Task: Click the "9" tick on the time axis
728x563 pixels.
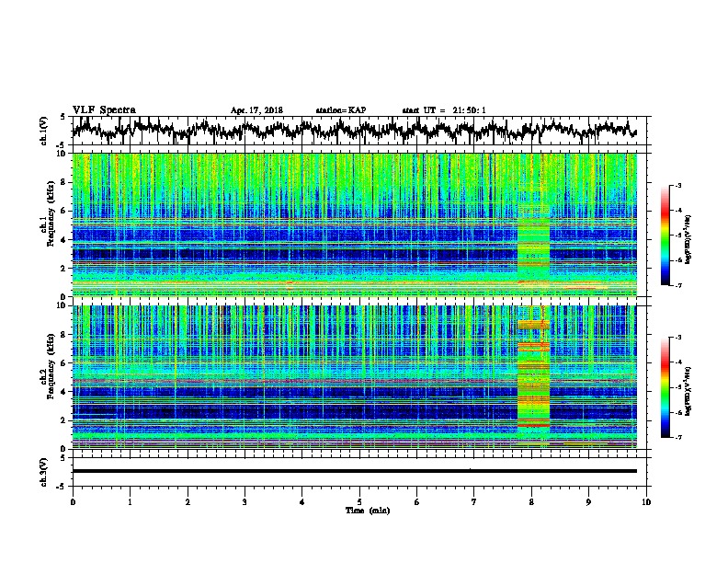Action: [x=588, y=502]
